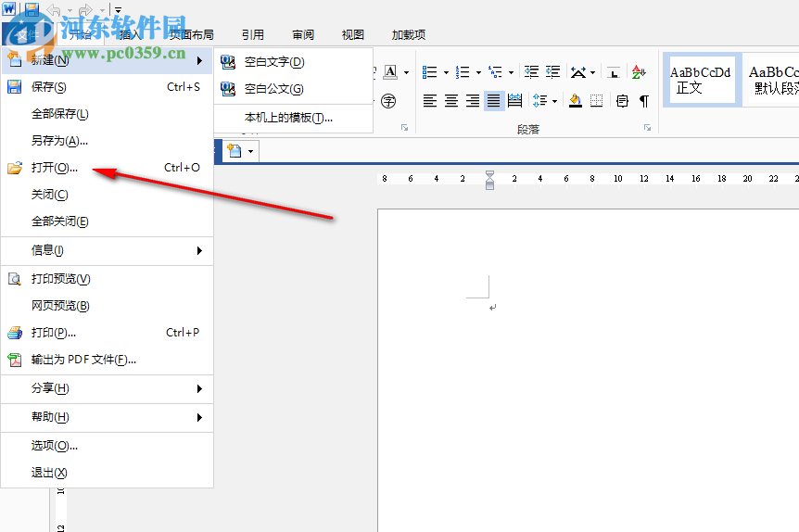Click increase indent icon
Screen dimensions: 799x532
(552, 72)
